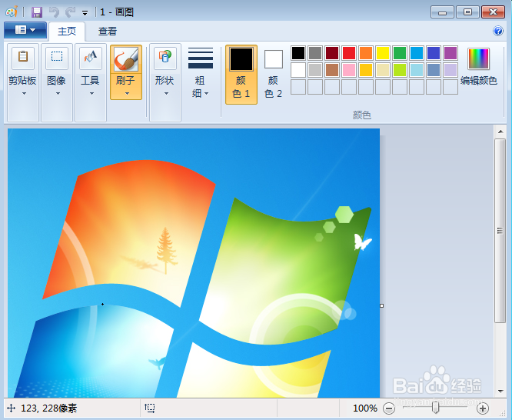Click the 工具 pencil and text icon

pyautogui.click(x=91, y=58)
